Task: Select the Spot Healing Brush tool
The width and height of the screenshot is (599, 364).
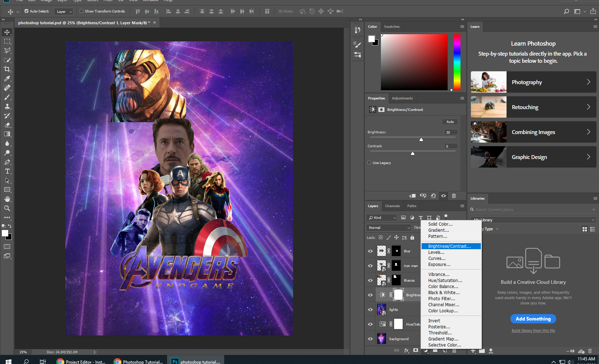Action: [7, 88]
